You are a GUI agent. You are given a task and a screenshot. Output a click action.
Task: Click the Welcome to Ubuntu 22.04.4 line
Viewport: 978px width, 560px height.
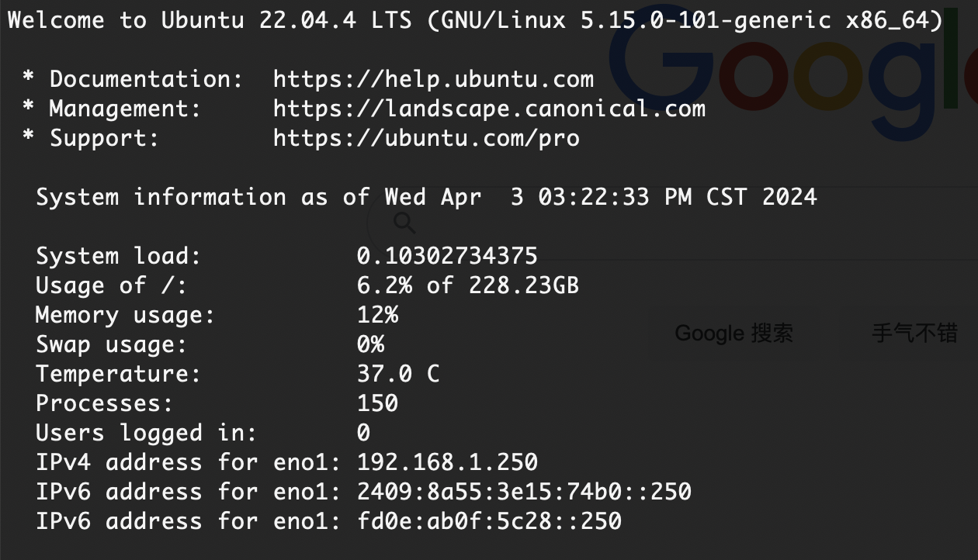(475, 20)
